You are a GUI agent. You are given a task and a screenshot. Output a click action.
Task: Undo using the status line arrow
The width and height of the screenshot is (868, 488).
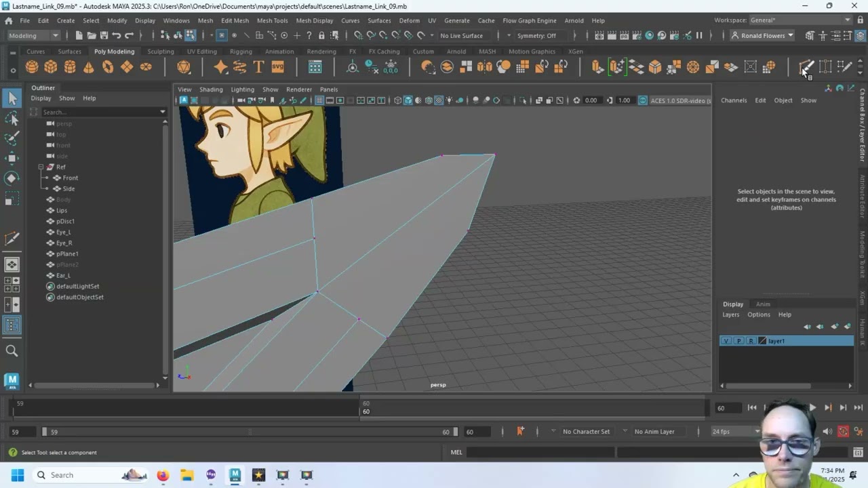click(117, 35)
